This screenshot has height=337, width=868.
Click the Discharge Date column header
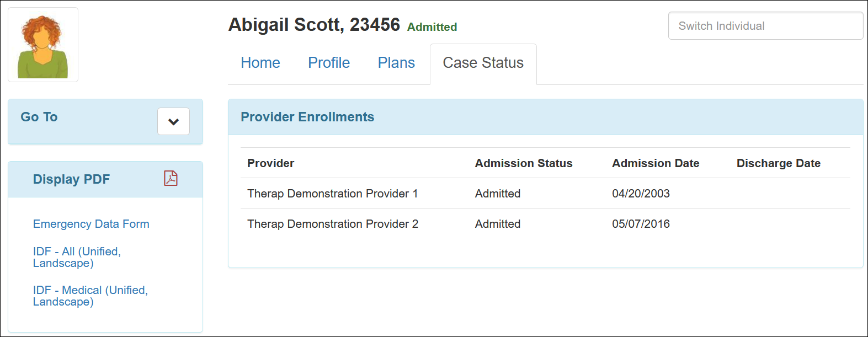coord(778,163)
